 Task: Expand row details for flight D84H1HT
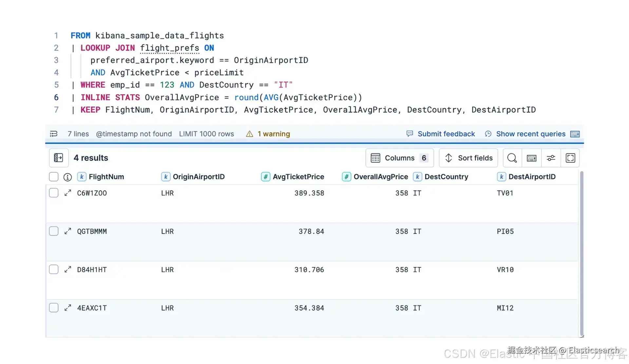68,270
